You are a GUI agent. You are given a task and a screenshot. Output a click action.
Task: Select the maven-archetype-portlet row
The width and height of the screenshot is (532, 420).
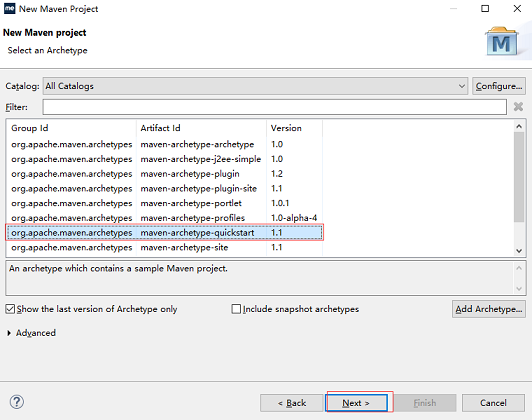click(164, 203)
